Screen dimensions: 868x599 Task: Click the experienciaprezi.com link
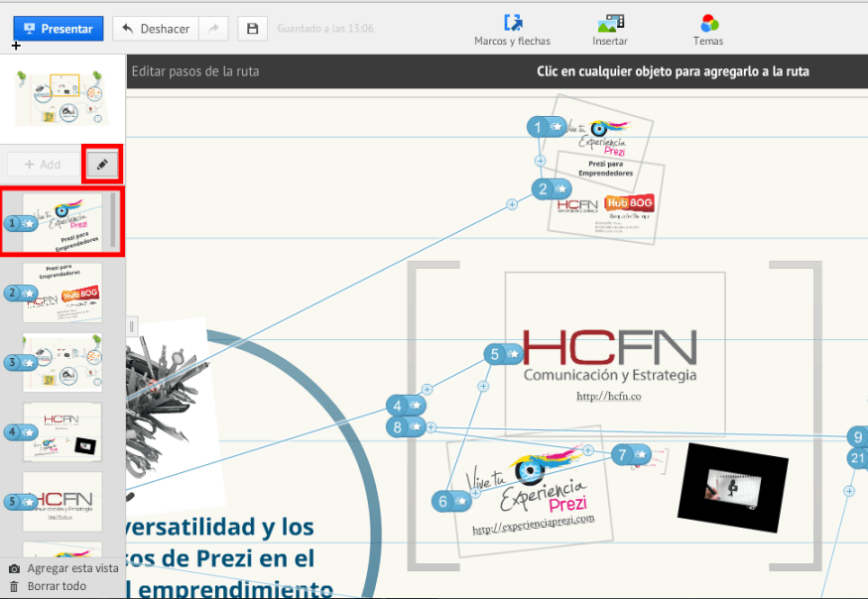(x=534, y=525)
